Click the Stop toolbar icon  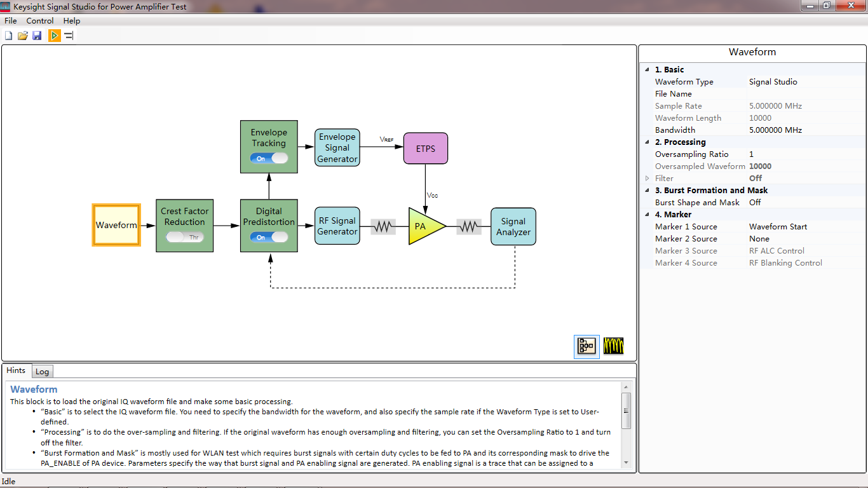(x=69, y=36)
